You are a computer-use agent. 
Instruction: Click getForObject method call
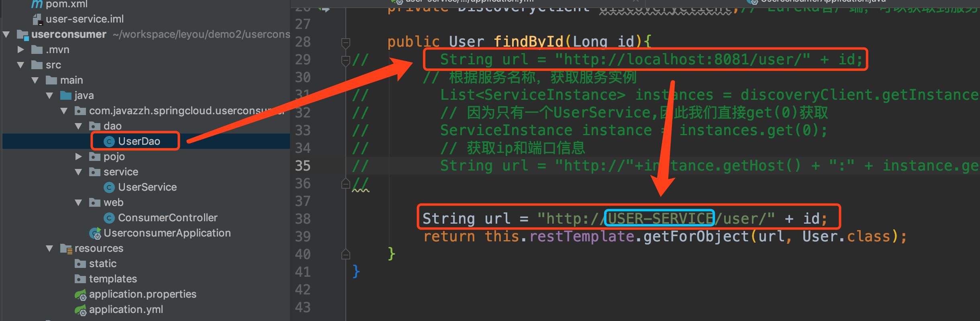(696, 236)
